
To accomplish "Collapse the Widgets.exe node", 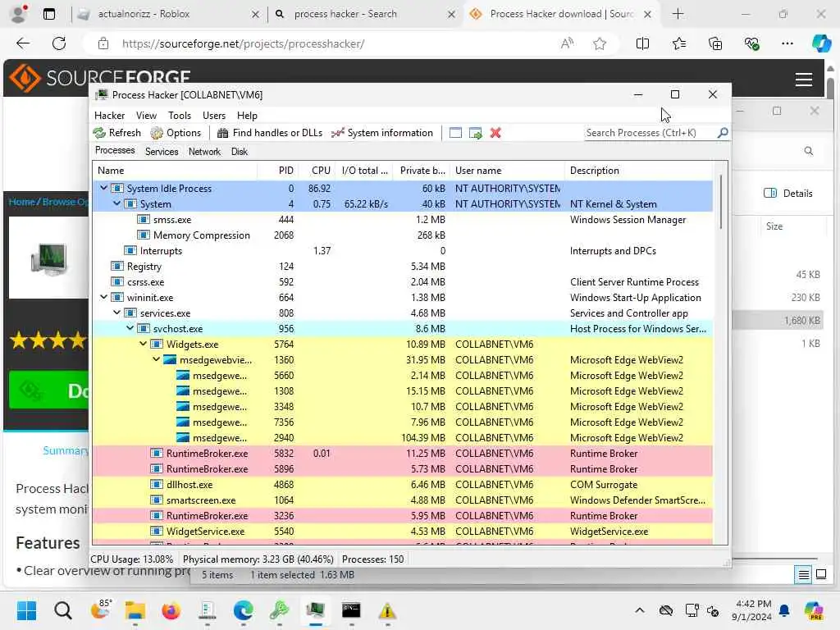I will 143,344.
